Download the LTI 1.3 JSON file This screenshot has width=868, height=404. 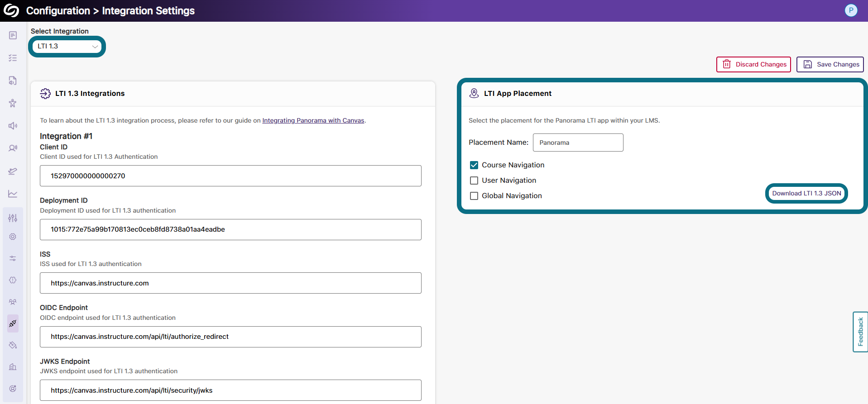[x=806, y=193]
